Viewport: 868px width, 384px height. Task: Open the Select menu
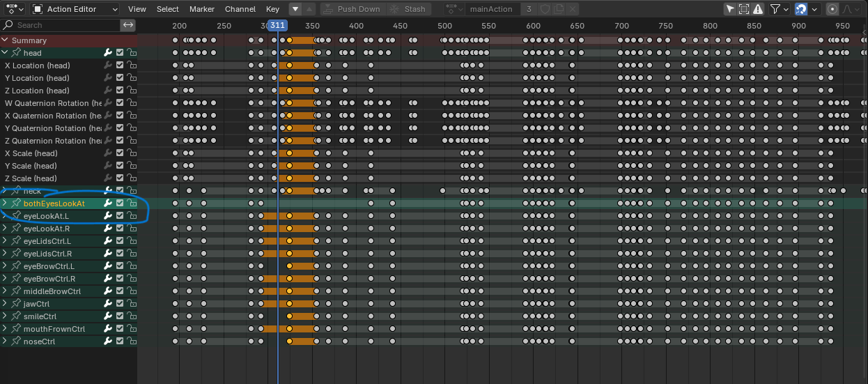pos(168,9)
